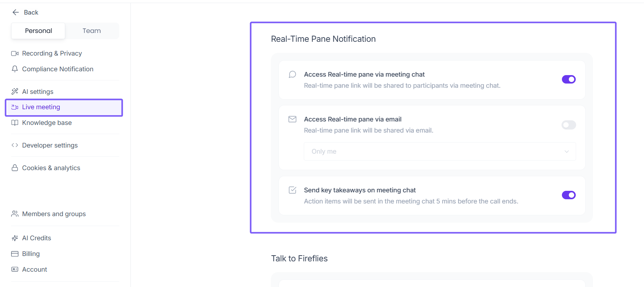644x287 pixels.
Task: Select Live meeting in the sidebar
Action: pyautogui.click(x=41, y=107)
